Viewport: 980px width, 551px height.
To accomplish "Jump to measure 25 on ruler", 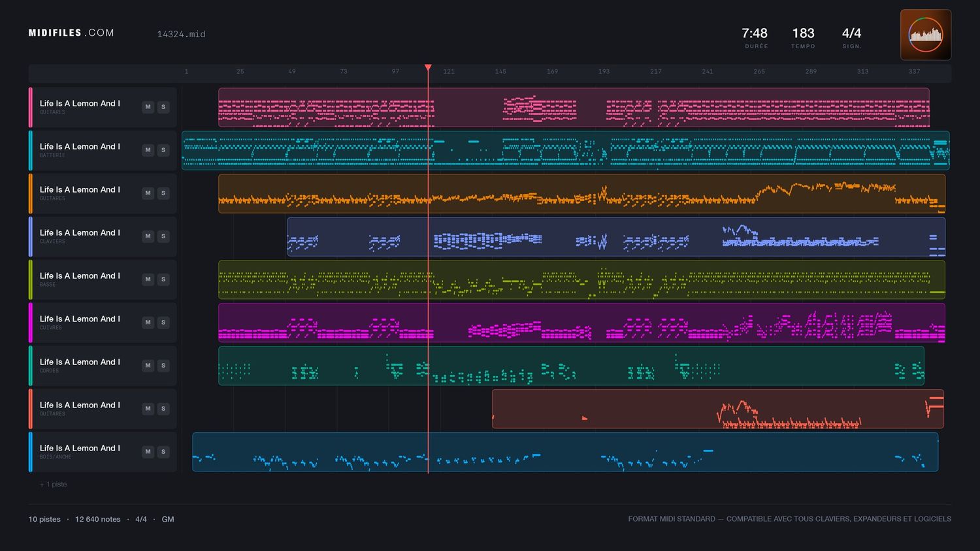I will click(240, 72).
